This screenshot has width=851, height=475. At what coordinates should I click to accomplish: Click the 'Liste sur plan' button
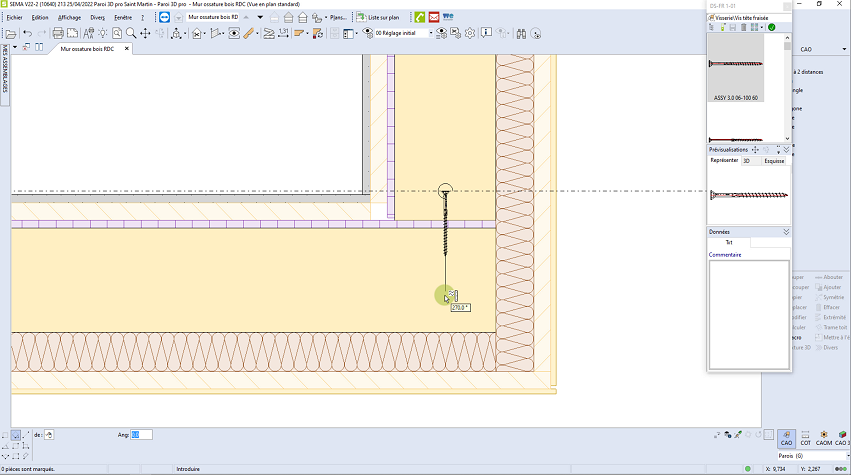click(x=377, y=17)
